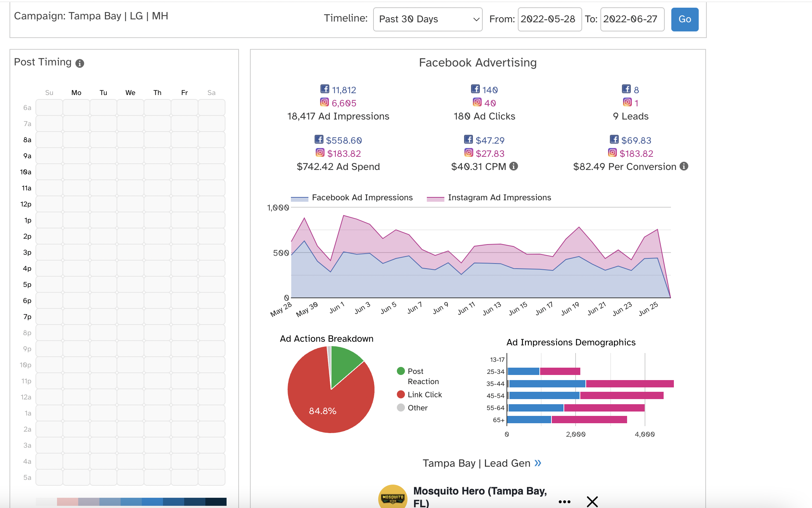This screenshot has width=812, height=508.
Task: Click Instagram icon beside $183.82 ad spend
Action: [x=320, y=152]
